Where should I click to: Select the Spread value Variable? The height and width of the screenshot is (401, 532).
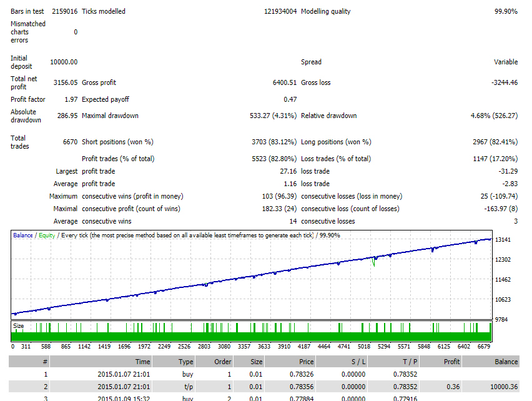[506, 62]
